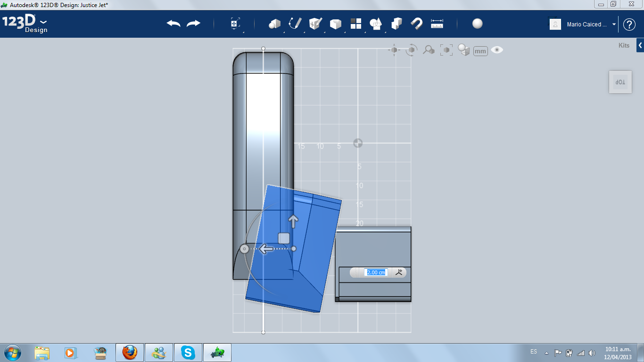644x362 pixels.
Task: Activate the Pan view control
Action: pyautogui.click(x=395, y=50)
